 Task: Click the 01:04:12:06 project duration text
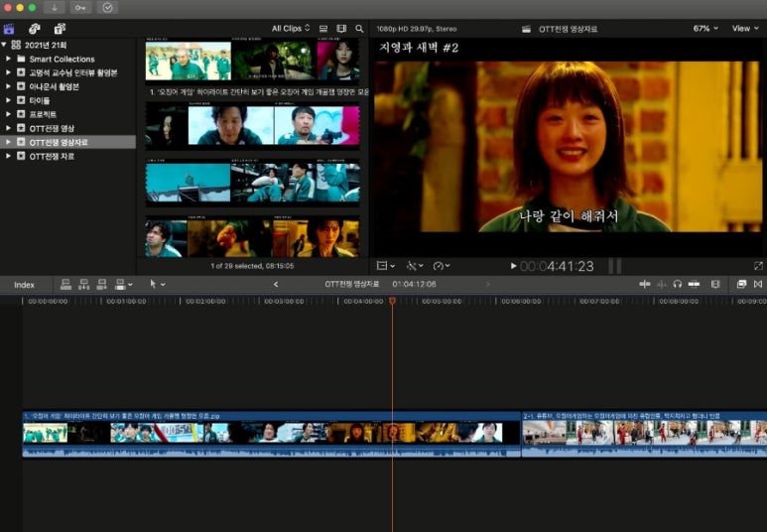(x=414, y=284)
